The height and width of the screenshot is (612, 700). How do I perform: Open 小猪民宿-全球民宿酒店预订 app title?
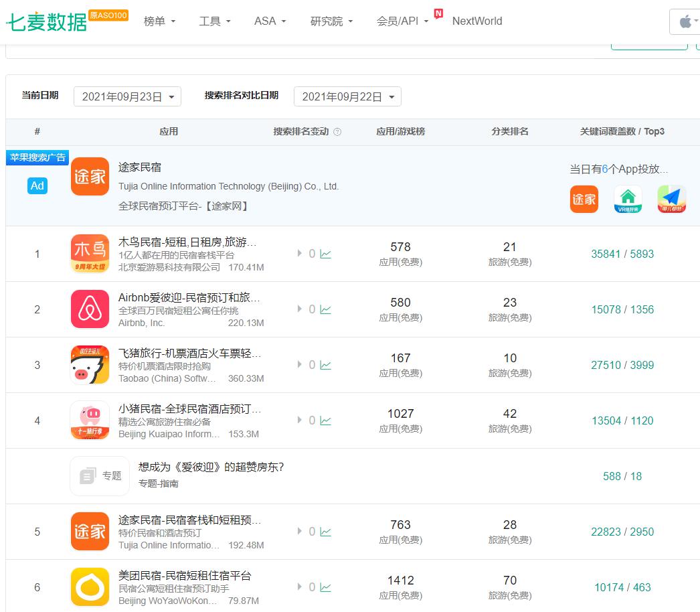(190, 408)
